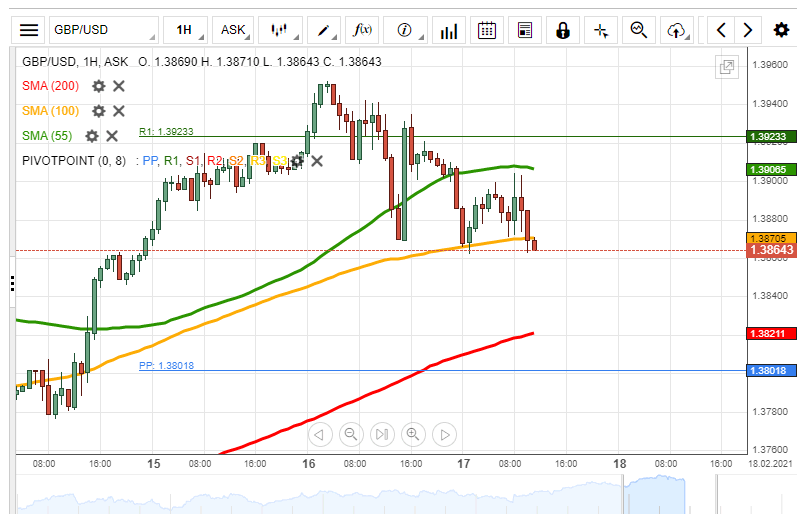Open the candlestick chart type menu
800x519 pixels.
pyautogui.click(x=280, y=30)
